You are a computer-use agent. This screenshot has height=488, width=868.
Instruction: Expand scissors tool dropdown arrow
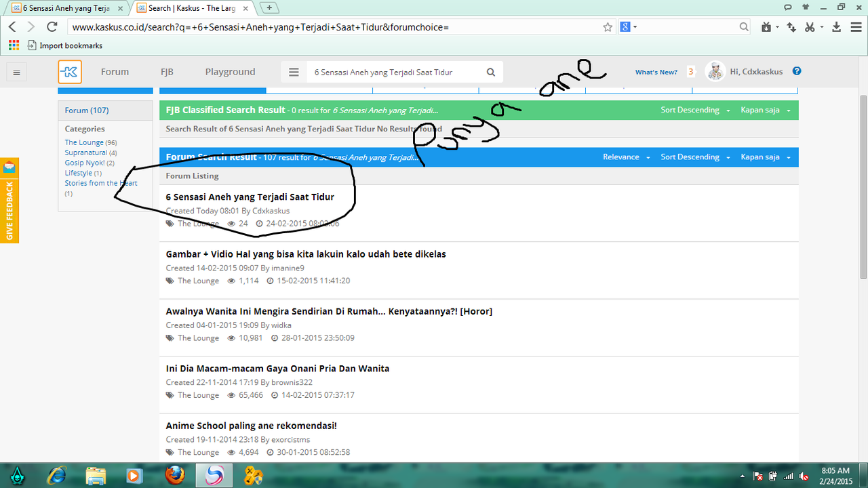(x=822, y=27)
